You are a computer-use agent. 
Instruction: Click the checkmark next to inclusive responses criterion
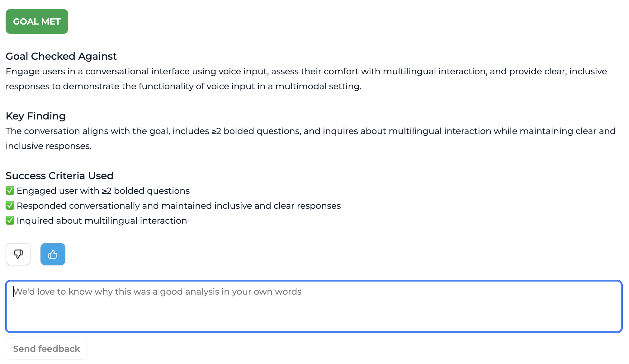[x=10, y=205]
